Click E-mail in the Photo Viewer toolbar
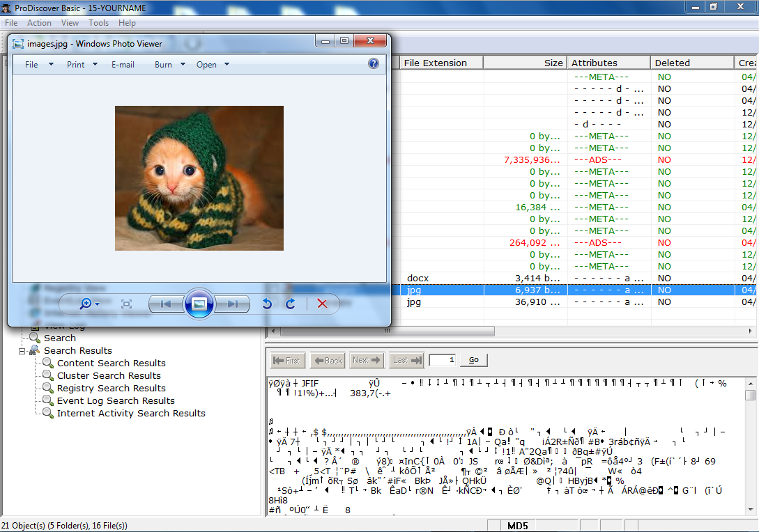The image size is (759, 532). point(123,64)
